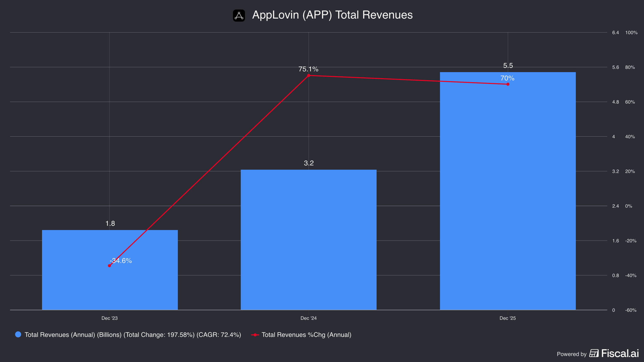
Task: Click the -40% axis tick label
Action: (631, 276)
